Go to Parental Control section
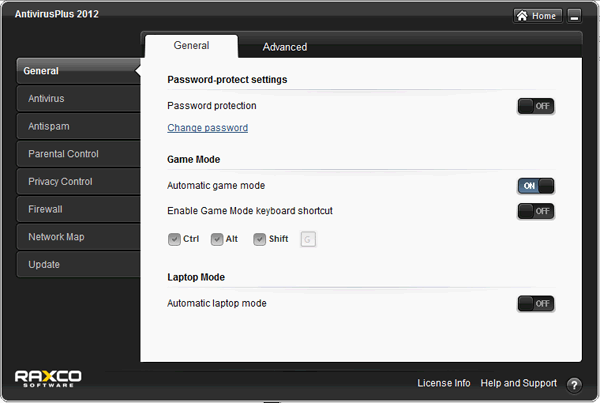This screenshot has width=600, height=403. 76,154
